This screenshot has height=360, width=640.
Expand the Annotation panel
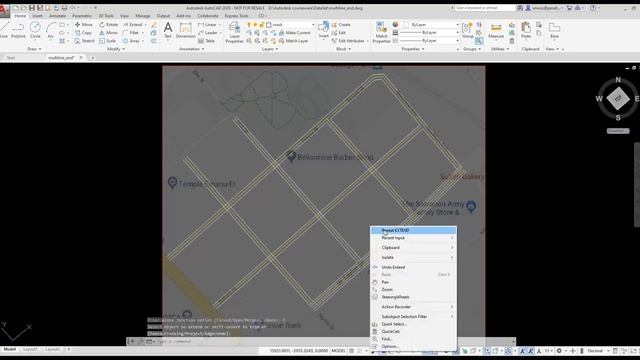(x=191, y=49)
